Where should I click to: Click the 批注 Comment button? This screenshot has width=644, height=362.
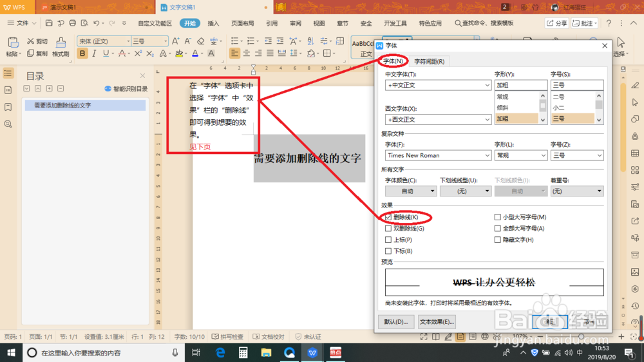(x=584, y=23)
